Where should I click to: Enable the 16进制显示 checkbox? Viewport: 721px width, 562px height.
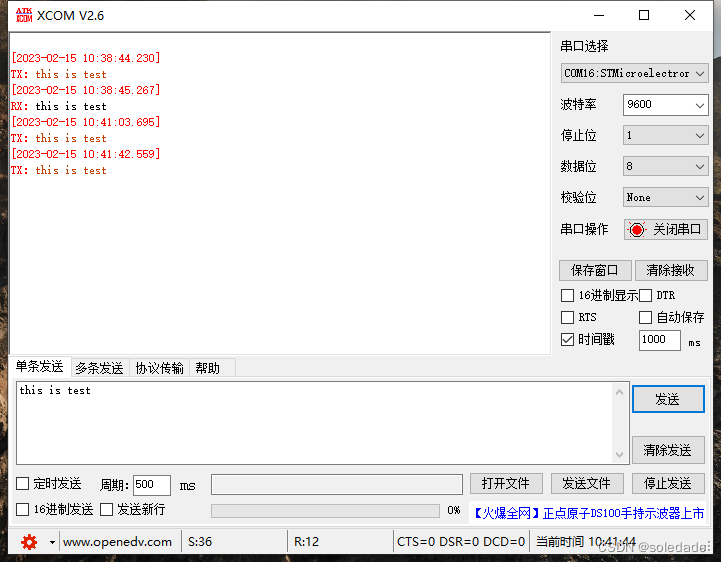[567, 295]
